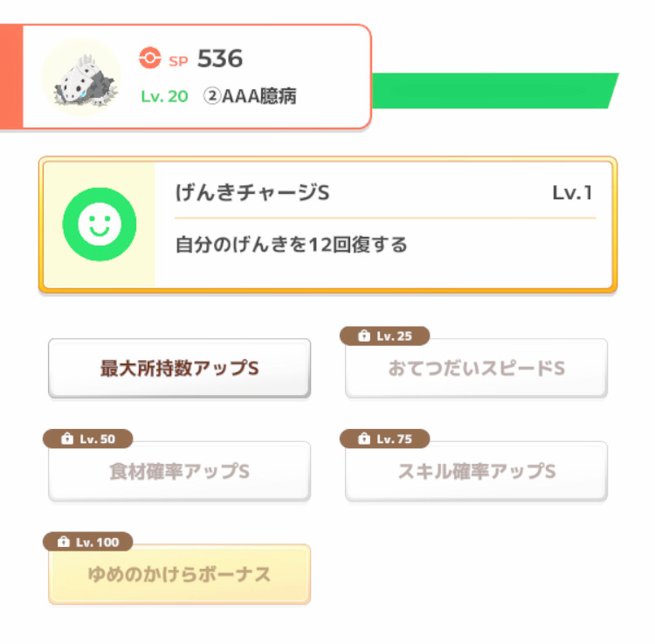
Task: Tap the ②AAA臆病 nickname text
Action: [x=250, y=96]
